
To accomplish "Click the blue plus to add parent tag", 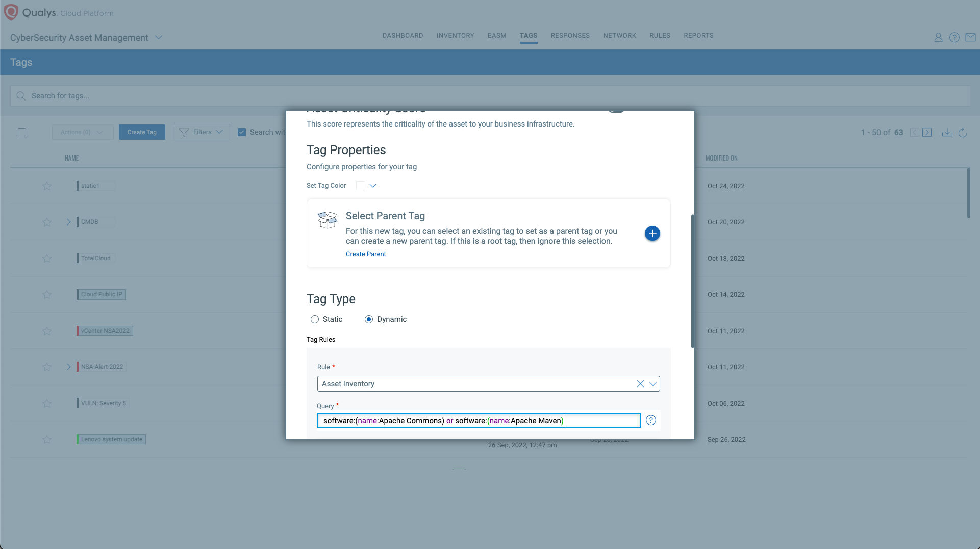I will pos(652,233).
